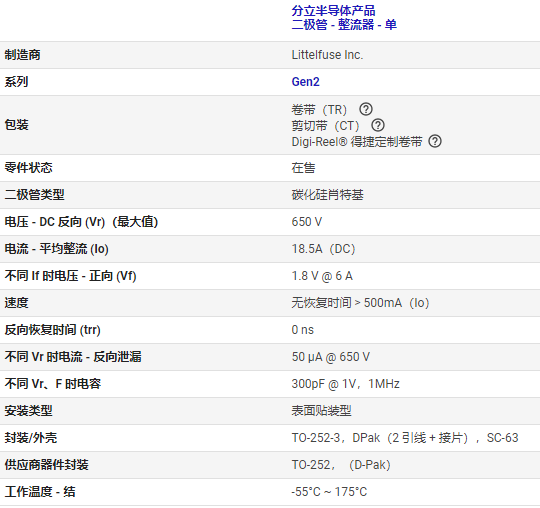Select the Littelfuse Inc. manufacturer value

(327, 55)
